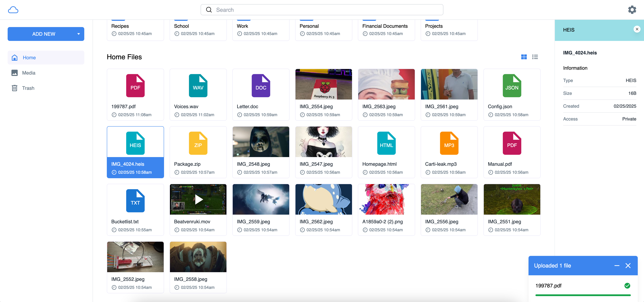The height and width of the screenshot is (302, 644).
Task: Switch to list view layout
Action: [535, 57]
